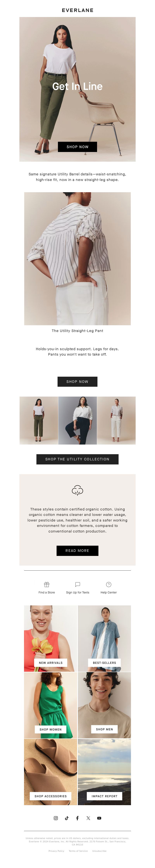
Task: Click the Read More button
Action: pyautogui.click(x=77, y=550)
